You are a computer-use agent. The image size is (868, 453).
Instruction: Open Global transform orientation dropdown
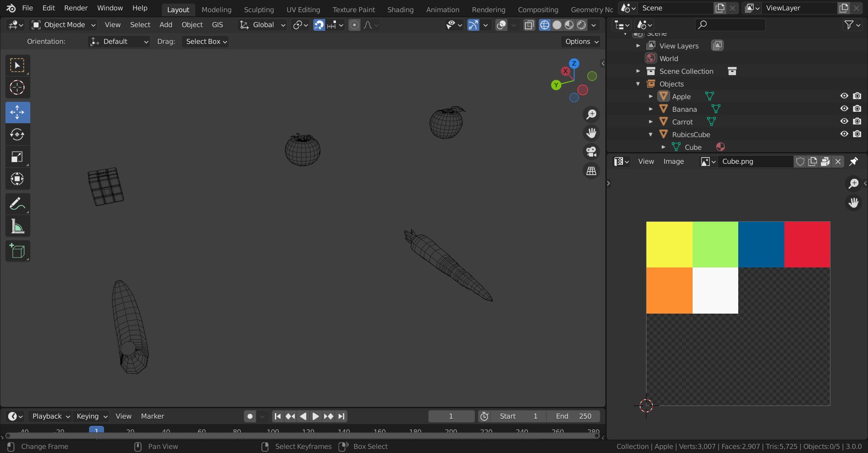[x=263, y=25]
